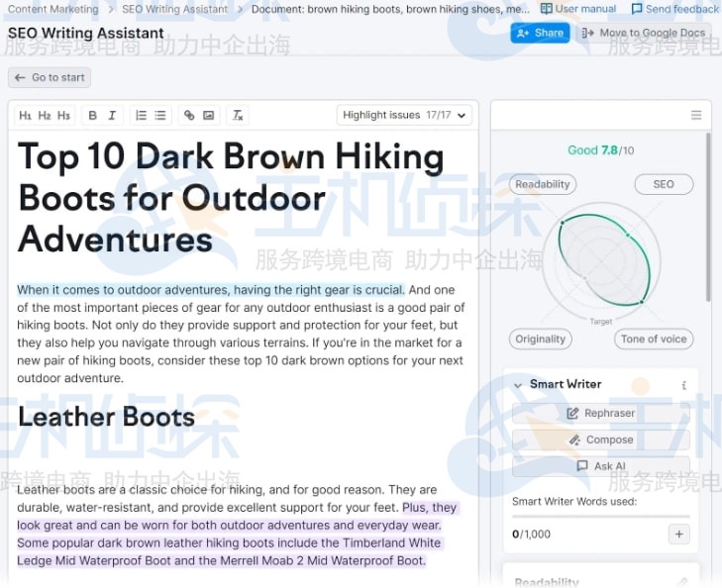Select the Readability score tab
The image size is (722, 588).
pyautogui.click(x=543, y=184)
